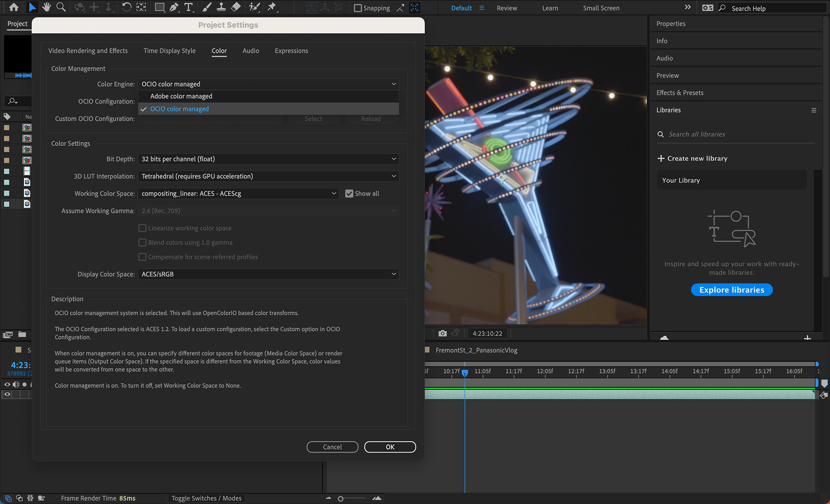
Task: Select the Roto Brush tool
Action: click(x=254, y=7)
